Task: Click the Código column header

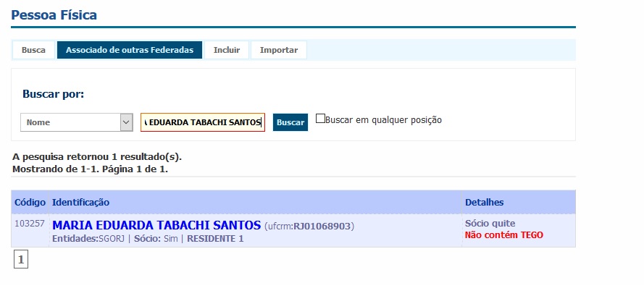Action: coord(30,202)
